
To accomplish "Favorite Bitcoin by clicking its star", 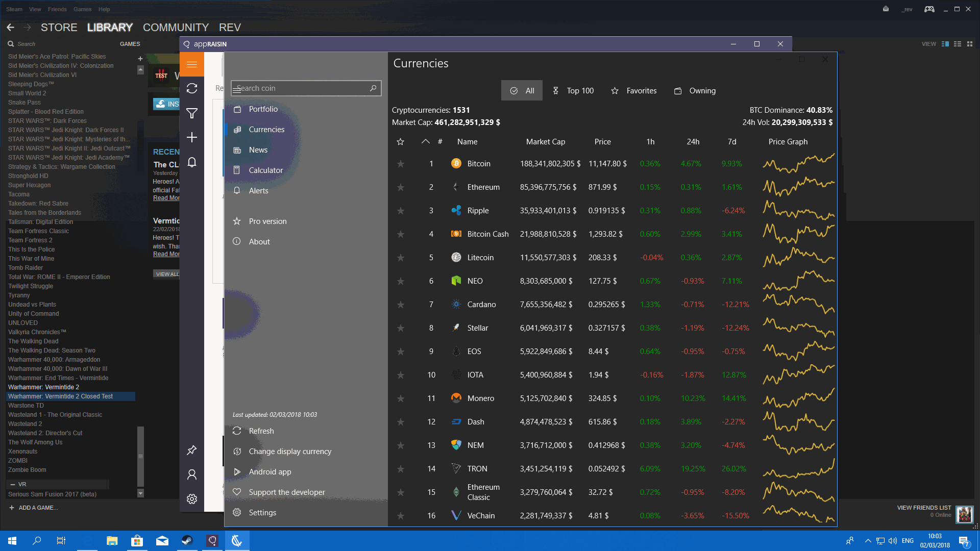I will (x=401, y=164).
